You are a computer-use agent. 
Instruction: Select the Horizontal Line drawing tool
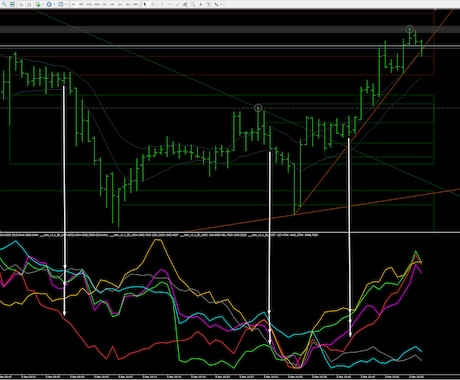[x=170, y=4]
